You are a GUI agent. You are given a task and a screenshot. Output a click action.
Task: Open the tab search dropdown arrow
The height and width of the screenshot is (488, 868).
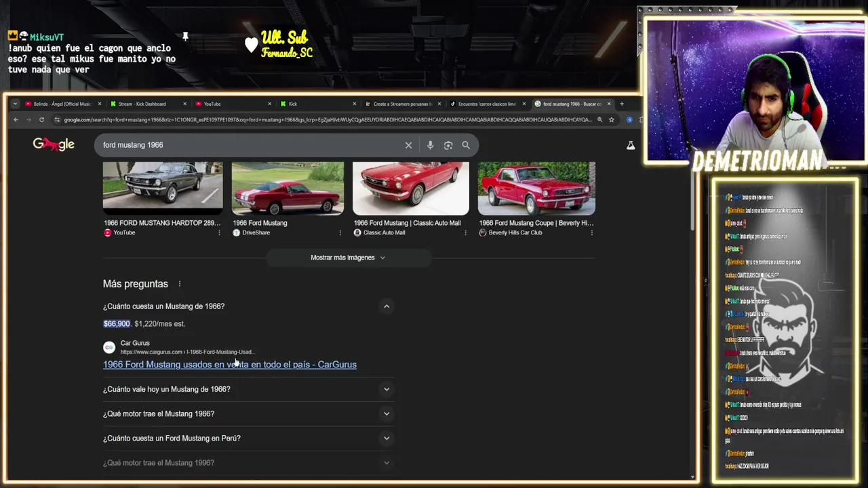(15, 104)
